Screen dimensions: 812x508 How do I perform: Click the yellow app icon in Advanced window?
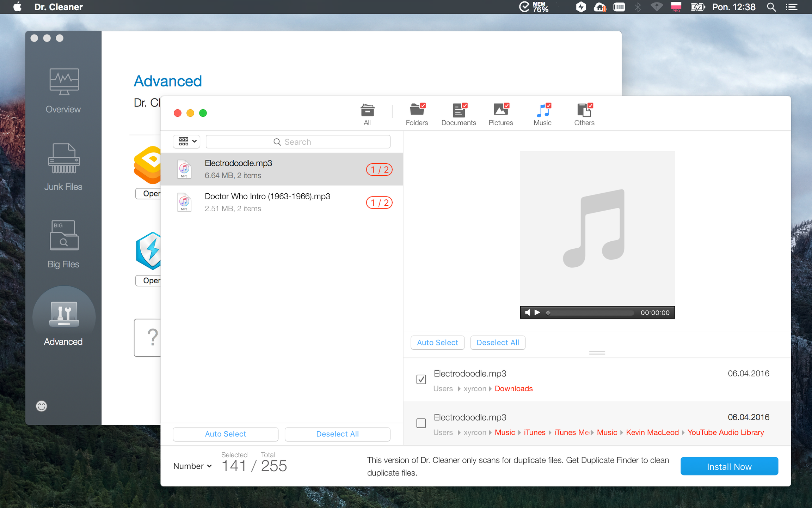[x=148, y=164]
